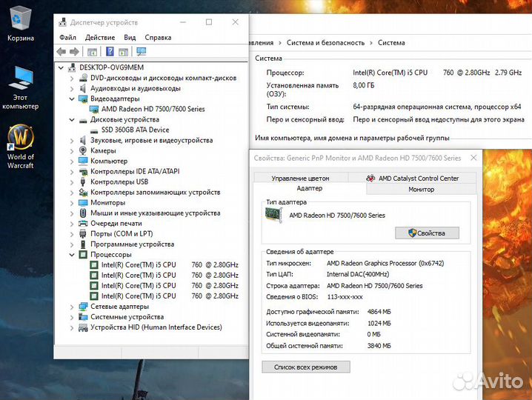Click the blue Help question-mark toolbar icon
Screen dimensions: 532x400
tap(110, 51)
